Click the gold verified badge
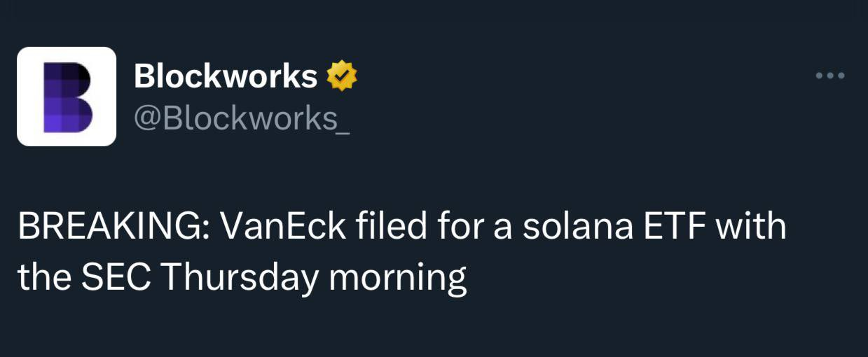 point(343,76)
